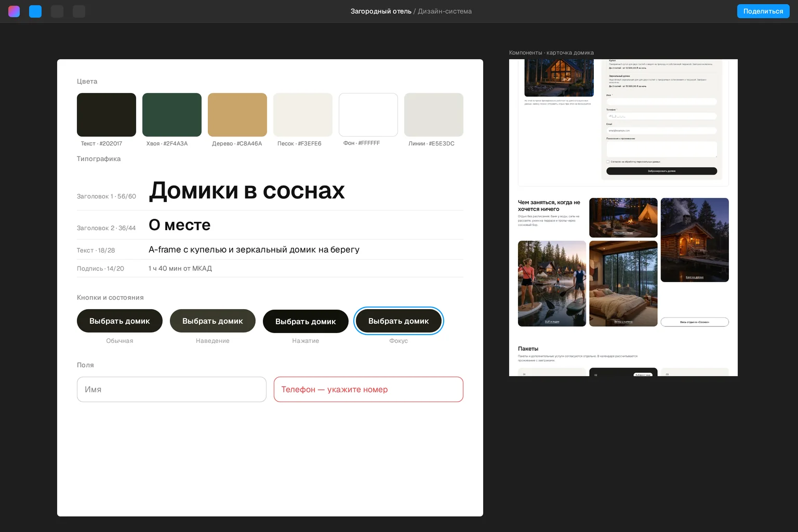798x532 pixels.
Task: Click the Заголовок 2 · 36/44 label
Action: [x=106, y=228]
